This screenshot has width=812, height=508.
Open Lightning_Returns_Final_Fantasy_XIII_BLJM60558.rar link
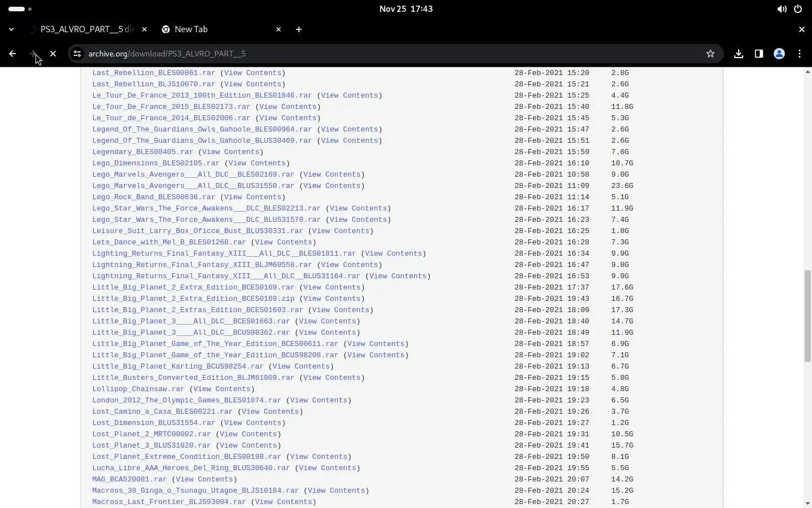click(x=202, y=265)
